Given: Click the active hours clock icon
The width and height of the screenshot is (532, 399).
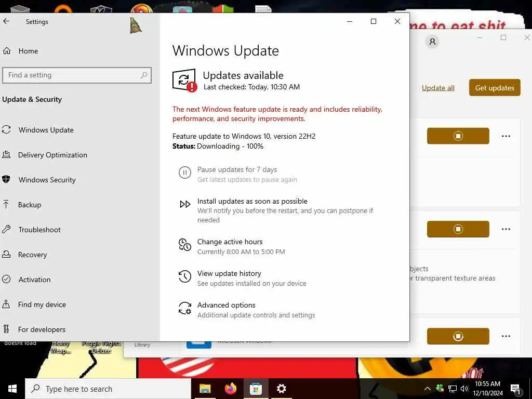Looking at the screenshot, I should coord(185,245).
